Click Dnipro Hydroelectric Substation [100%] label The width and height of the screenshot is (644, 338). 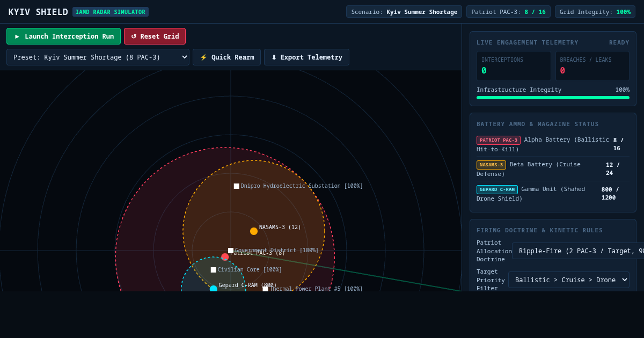tap(302, 186)
